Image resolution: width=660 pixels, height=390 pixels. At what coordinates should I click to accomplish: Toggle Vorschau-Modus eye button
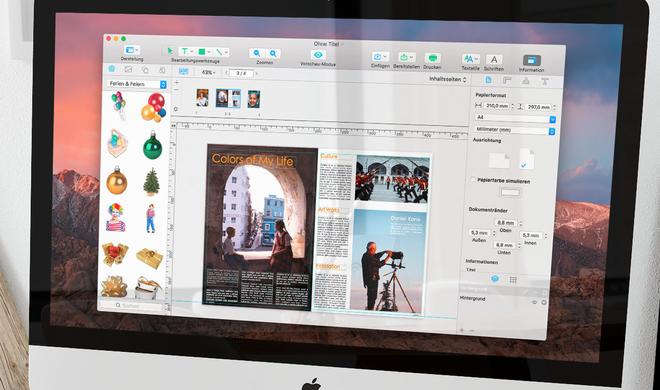tap(318, 55)
